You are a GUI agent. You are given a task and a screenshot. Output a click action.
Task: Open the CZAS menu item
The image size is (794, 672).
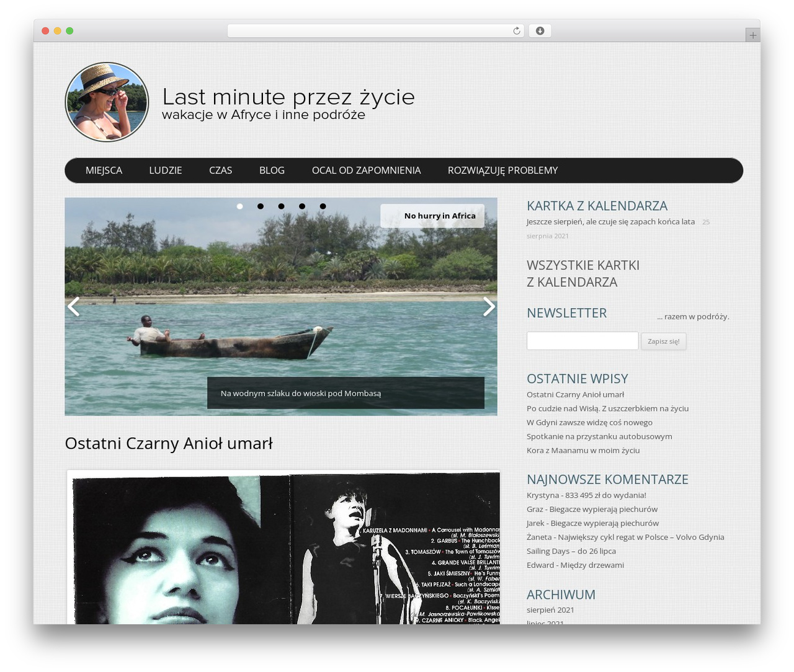click(x=220, y=170)
